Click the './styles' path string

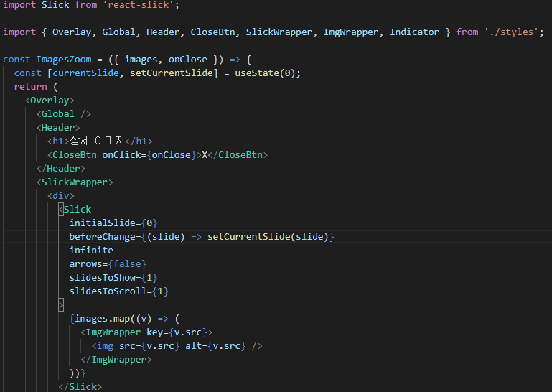tap(511, 32)
